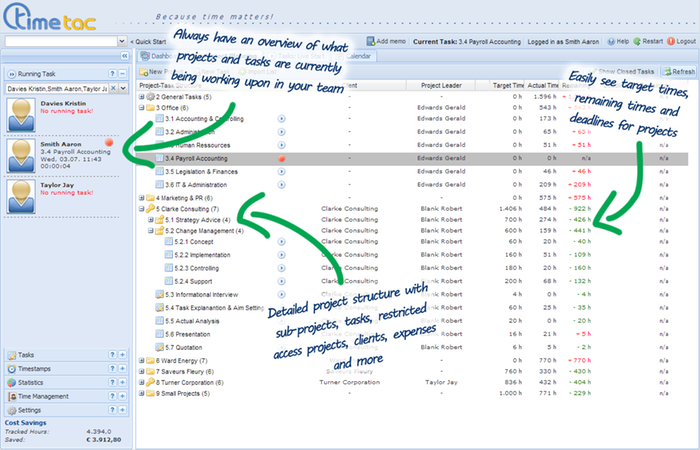Collapse the left sidebar with double-arrow icon

coord(125,56)
